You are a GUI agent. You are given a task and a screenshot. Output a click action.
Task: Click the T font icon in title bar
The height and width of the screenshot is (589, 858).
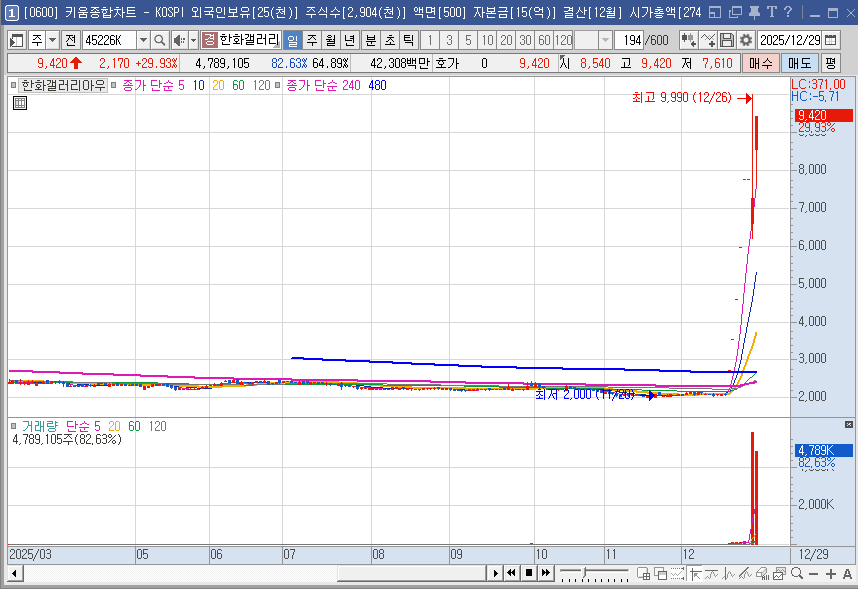pos(772,12)
